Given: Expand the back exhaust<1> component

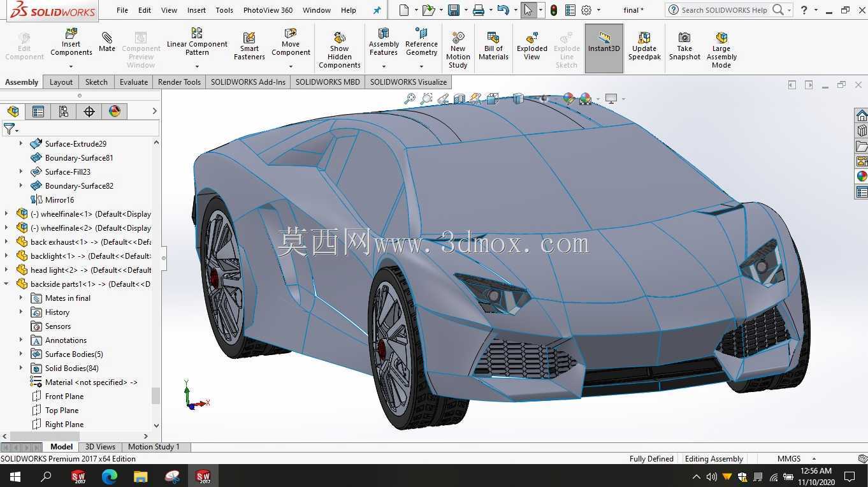Looking at the screenshot, I should (x=6, y=242).
